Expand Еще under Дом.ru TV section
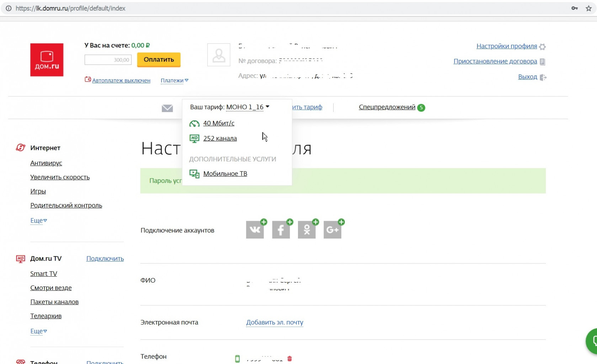The height and width of the screenshot is (364, 597). coord(38,331)
